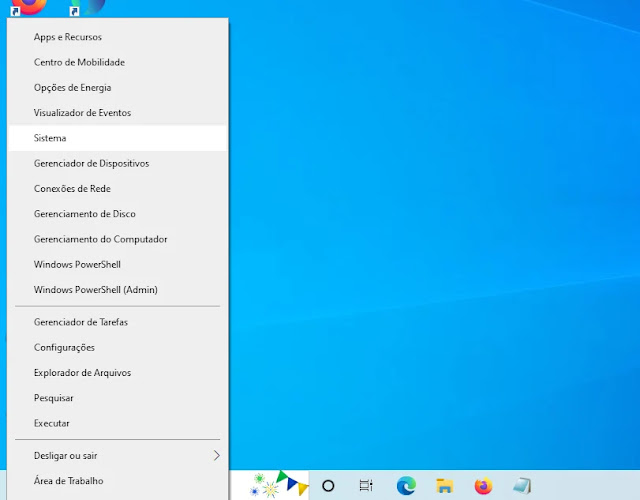
Task: Select Gerenciamento de Disco
Action: click(85, 214)
